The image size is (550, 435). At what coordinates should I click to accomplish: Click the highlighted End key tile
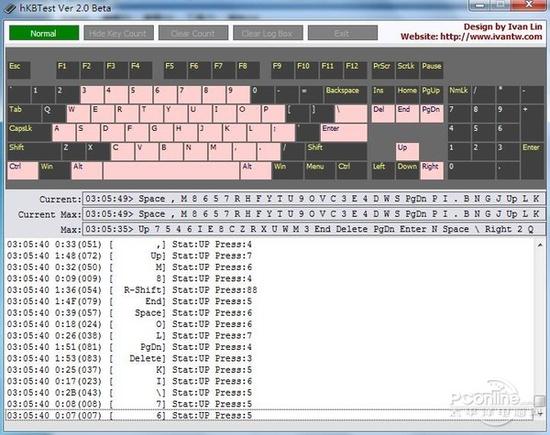coord(407,113)
